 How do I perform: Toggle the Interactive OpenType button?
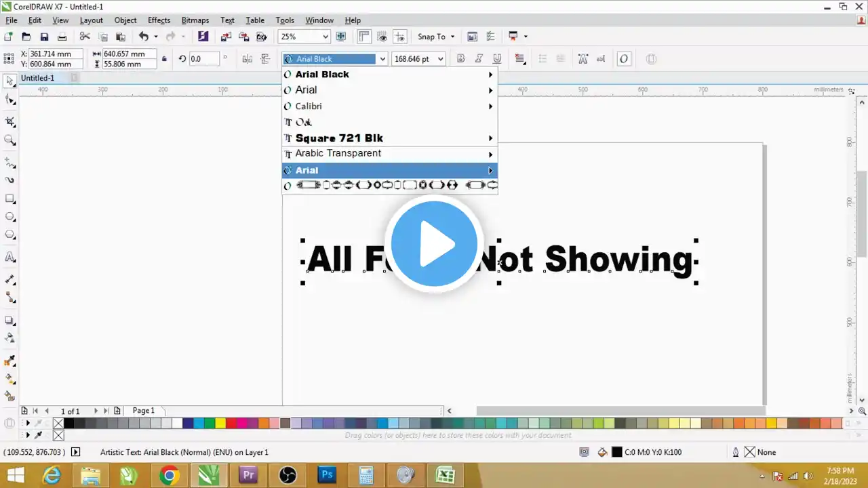(624, 59)
